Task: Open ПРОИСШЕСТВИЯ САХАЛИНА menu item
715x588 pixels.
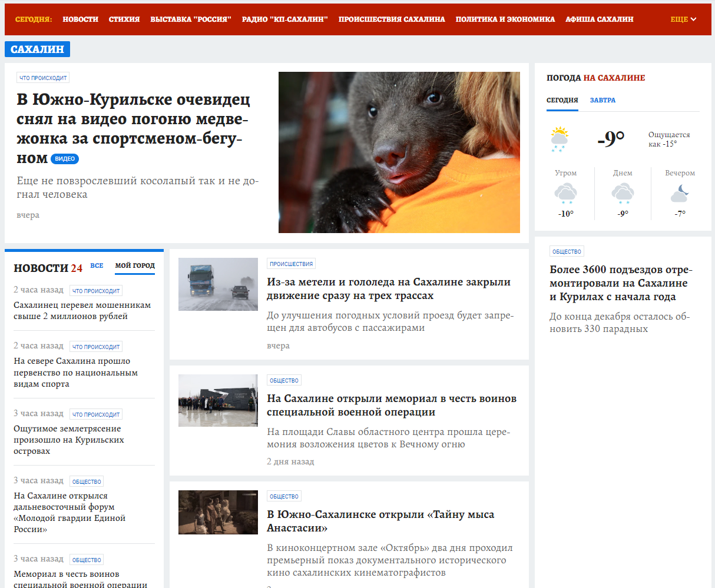Action: tap(392, 19)
